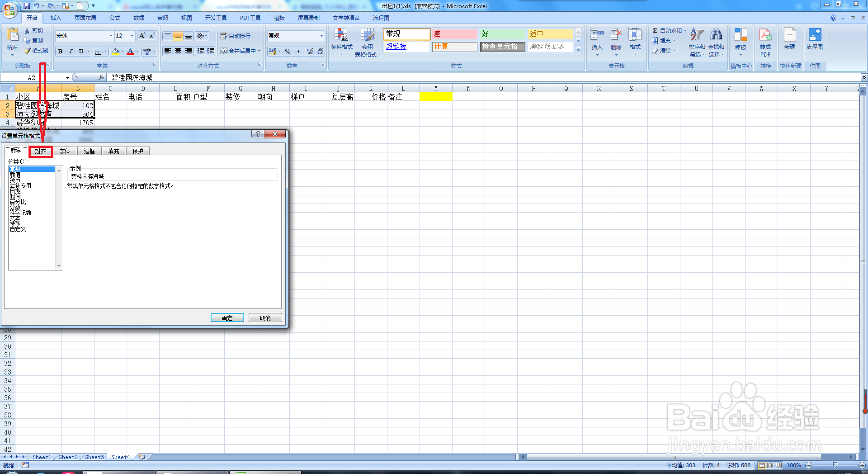Viewport: 868px width, 474px height.
Task: Open the font size dropdown
Action: (x=132, y=36)
